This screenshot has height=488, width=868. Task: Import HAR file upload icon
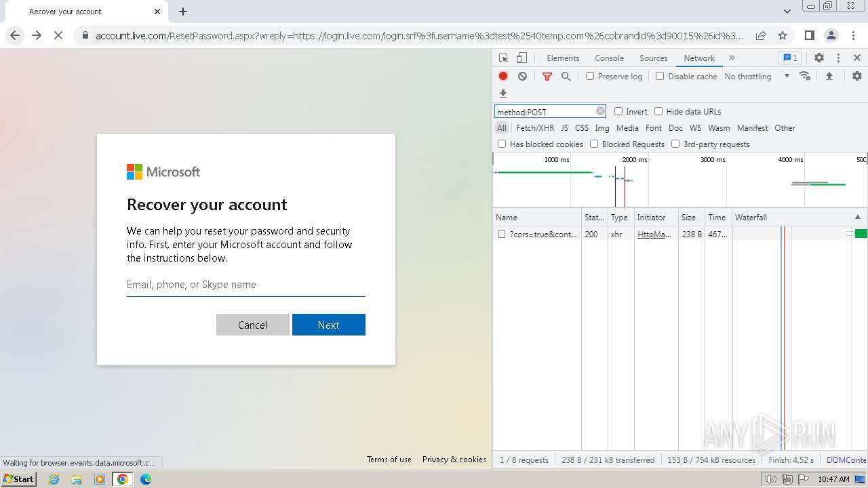click(x=829, y=76)
